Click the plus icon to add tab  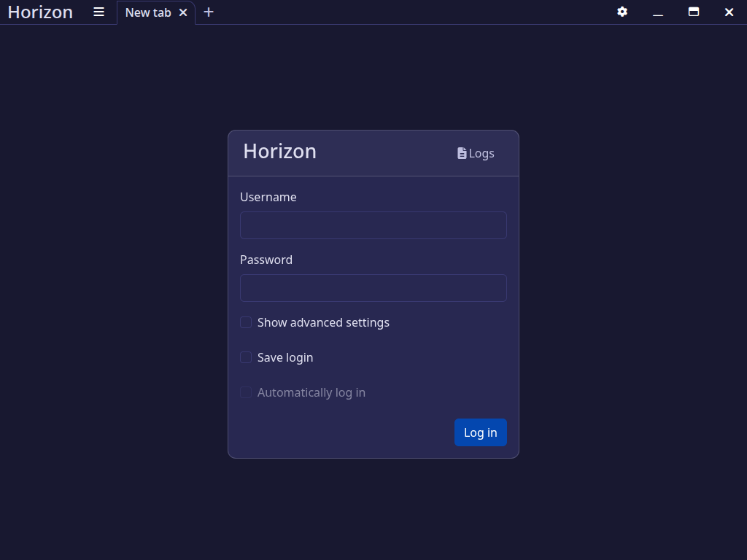[x=209, y=12]
